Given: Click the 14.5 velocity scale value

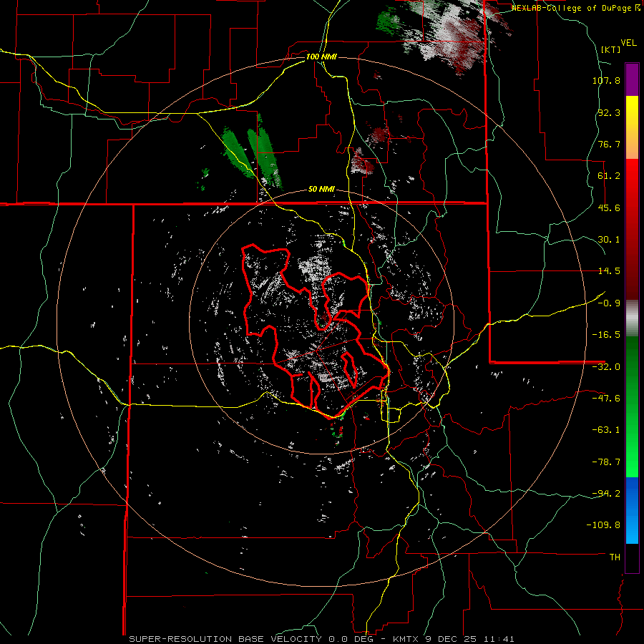Looking at the screenshot, I should coord(609,271).
